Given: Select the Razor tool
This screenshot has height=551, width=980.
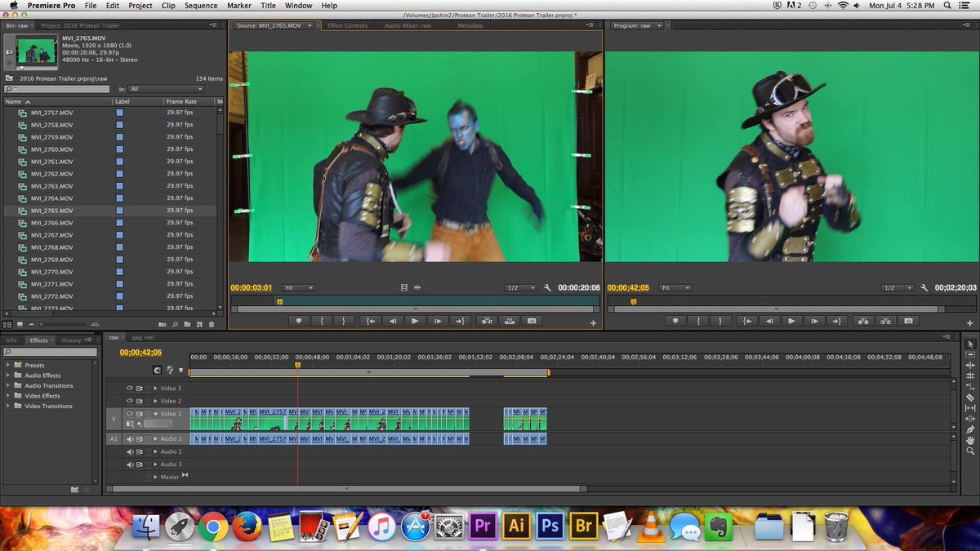Looking at the screenshot, I should point(970,397).
